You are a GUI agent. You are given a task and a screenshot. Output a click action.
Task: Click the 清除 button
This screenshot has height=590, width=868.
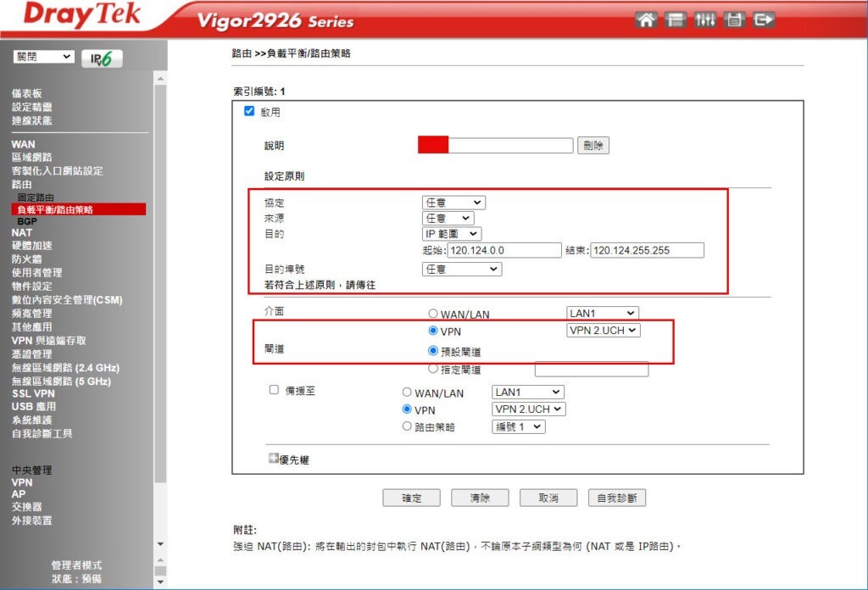480,498
